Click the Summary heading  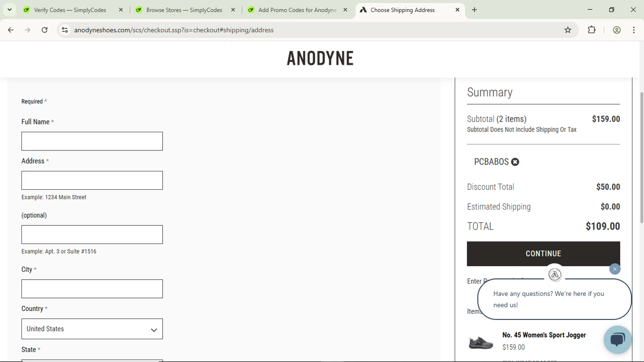click(x=490, y=92)
